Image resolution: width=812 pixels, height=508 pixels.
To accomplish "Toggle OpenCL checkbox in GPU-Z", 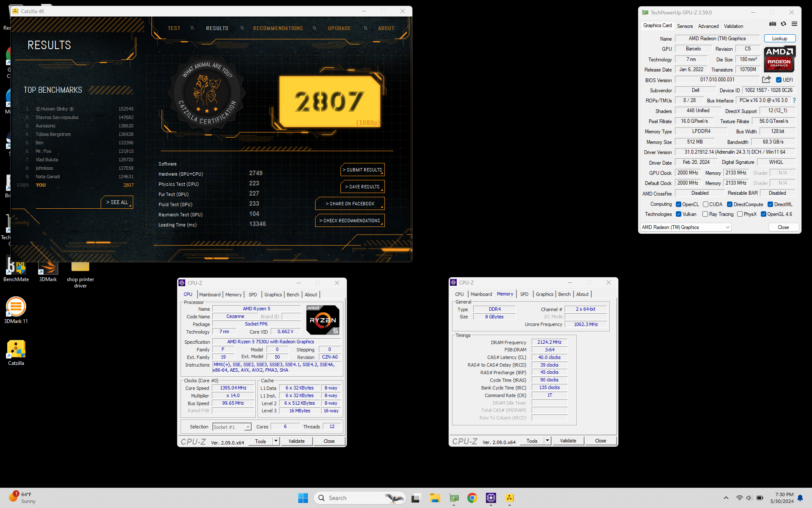I will tap(678, 204).
